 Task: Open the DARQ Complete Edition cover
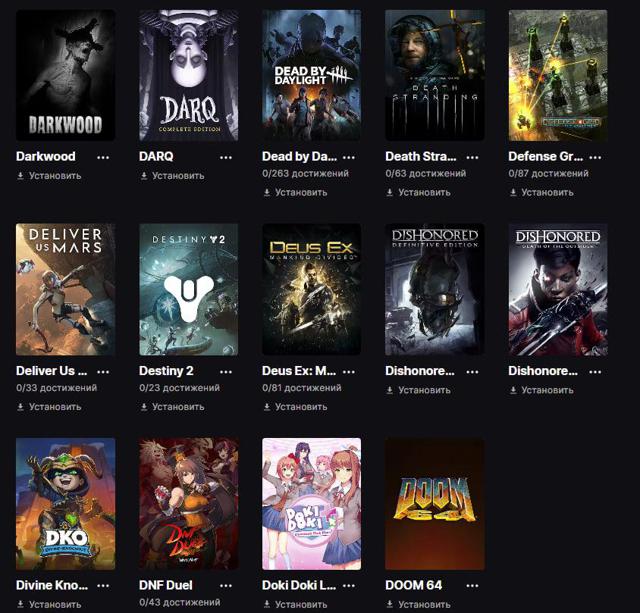click(189, 76)
